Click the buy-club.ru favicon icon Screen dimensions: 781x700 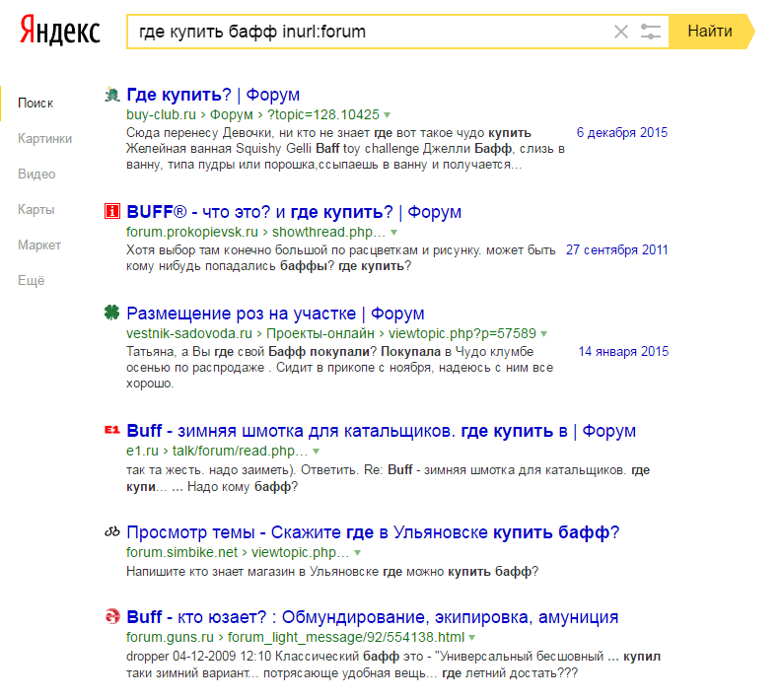tap(112, 94)
